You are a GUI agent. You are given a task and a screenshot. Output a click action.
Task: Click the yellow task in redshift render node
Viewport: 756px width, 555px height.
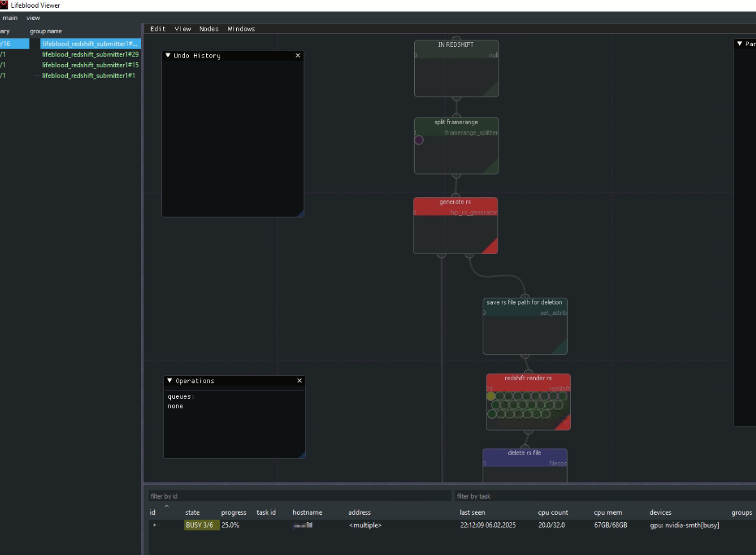pyautogui.click(x=491, y=396)
